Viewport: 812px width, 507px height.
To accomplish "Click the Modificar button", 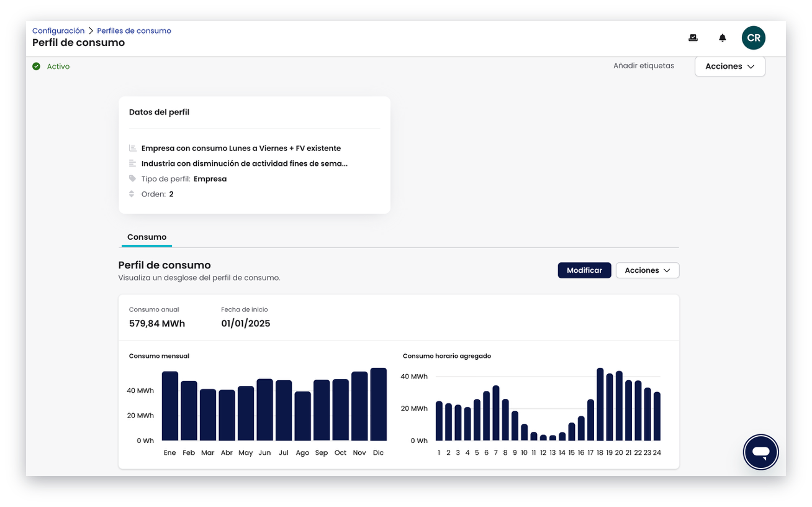I will (584, 270).
